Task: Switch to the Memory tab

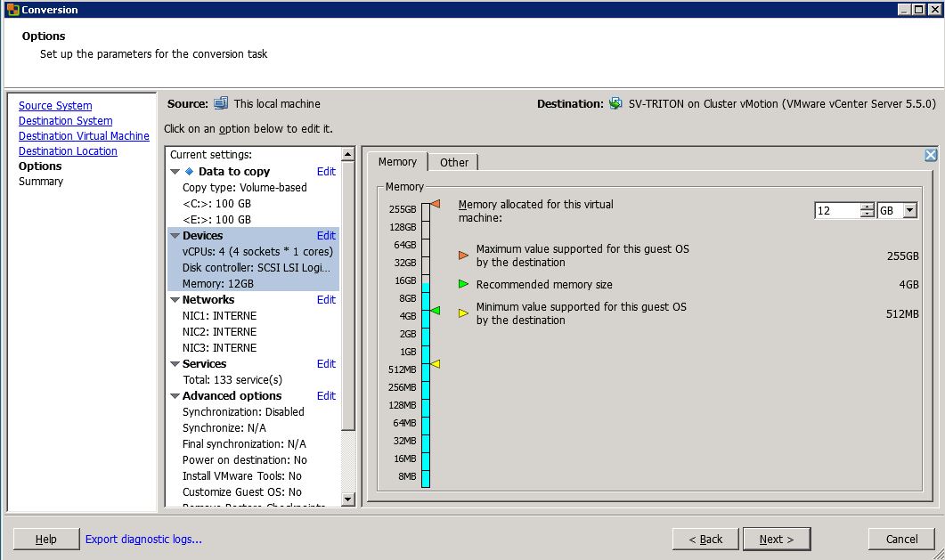Action: click(397, 161)
